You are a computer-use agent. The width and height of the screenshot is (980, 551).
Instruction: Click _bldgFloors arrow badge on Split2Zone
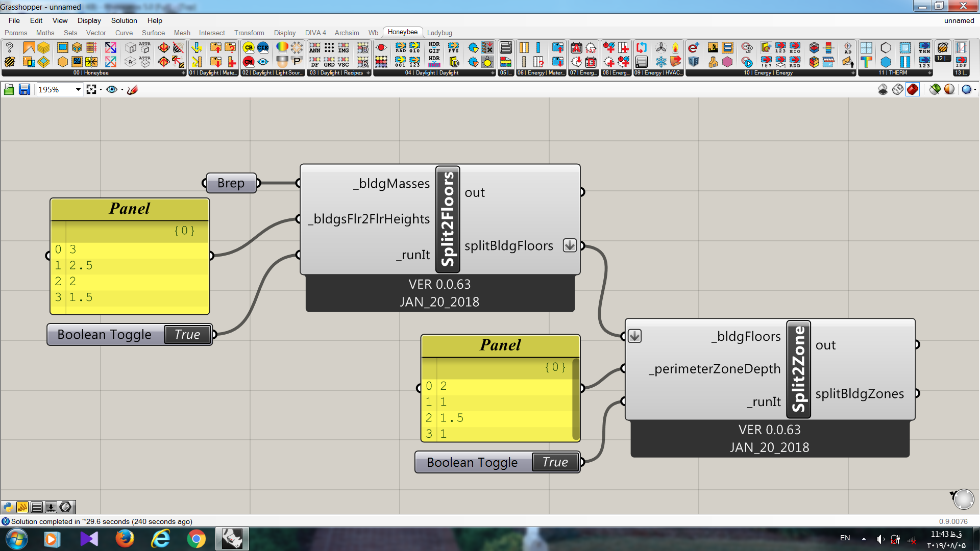point(634,336)
